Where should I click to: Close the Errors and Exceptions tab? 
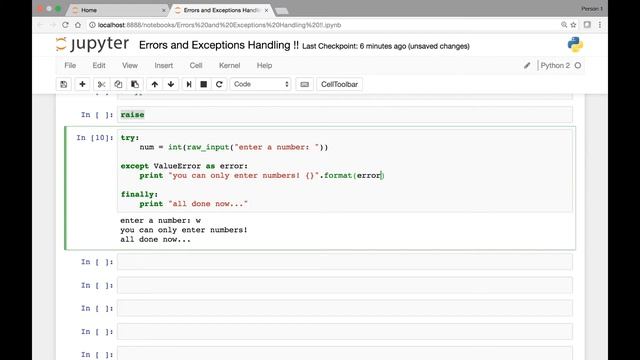266,10
